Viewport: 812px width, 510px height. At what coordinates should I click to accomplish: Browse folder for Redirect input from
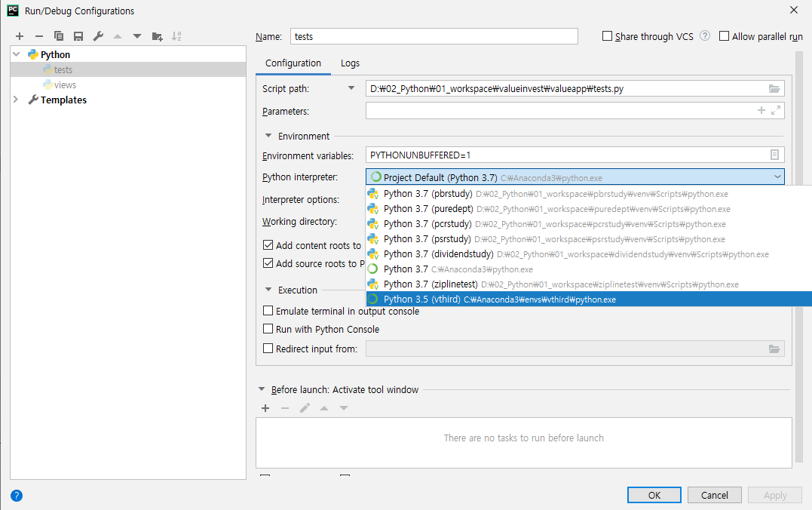click(x=774, y=349)
